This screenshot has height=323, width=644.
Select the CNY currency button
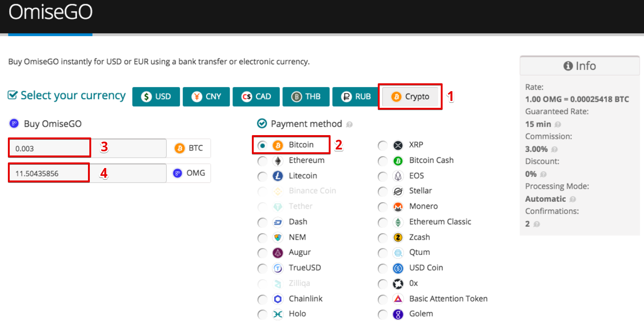click(x=206, y=97)
